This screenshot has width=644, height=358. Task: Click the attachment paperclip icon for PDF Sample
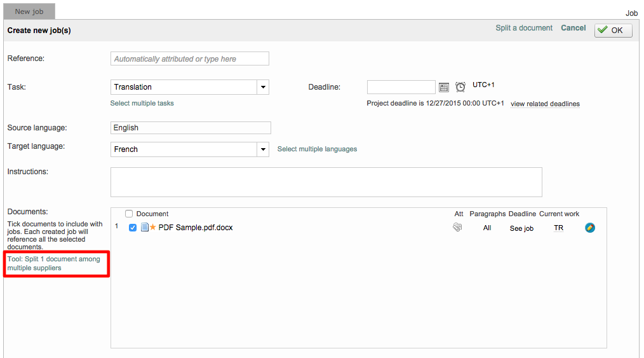tap(457, 228)
